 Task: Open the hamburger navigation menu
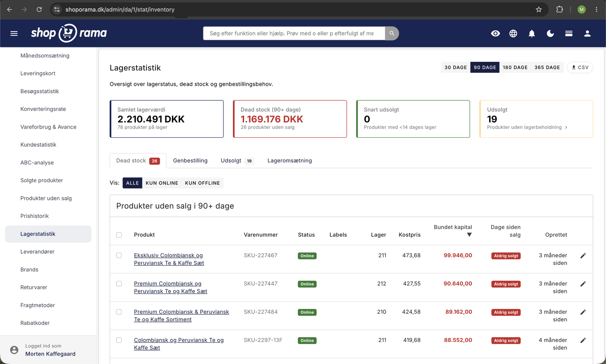point(14,33)
